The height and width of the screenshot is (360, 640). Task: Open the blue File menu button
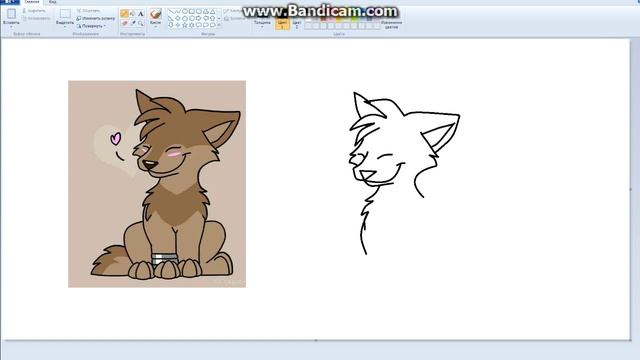tap(10, 2)
